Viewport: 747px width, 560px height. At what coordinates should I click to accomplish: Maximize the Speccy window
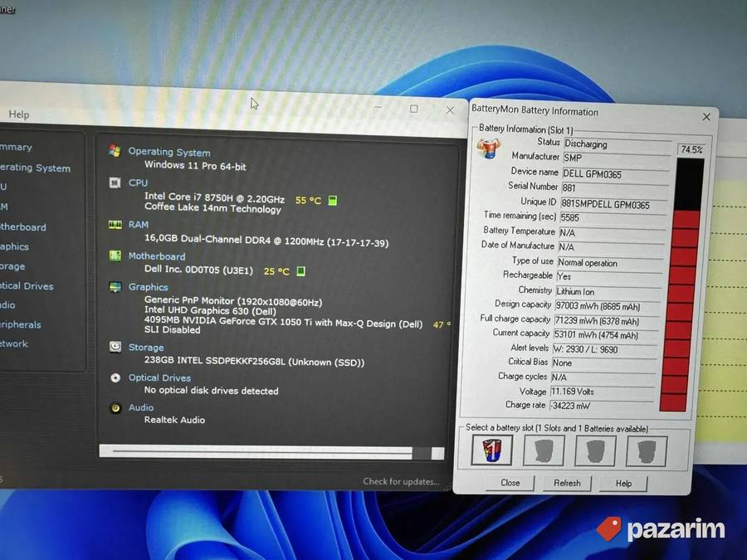click(414, 109)
